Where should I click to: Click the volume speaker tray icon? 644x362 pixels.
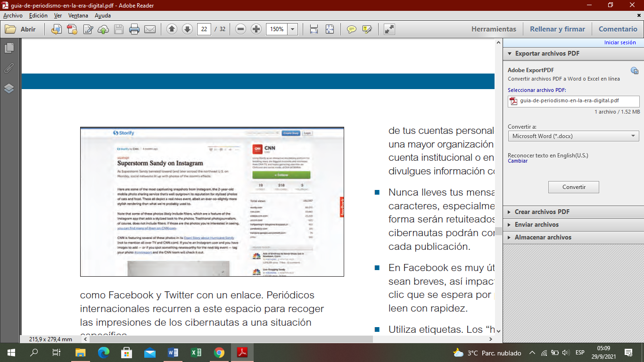pos(566,353)
